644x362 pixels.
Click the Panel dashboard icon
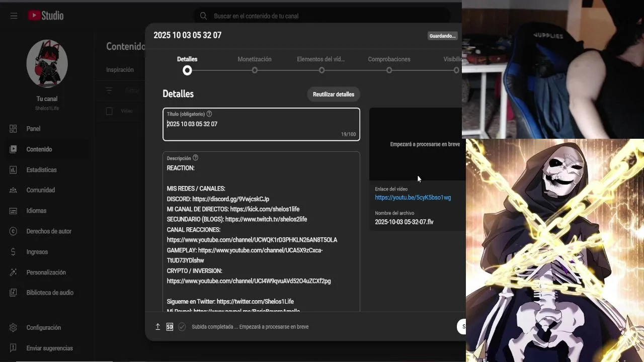click(13, 129)
